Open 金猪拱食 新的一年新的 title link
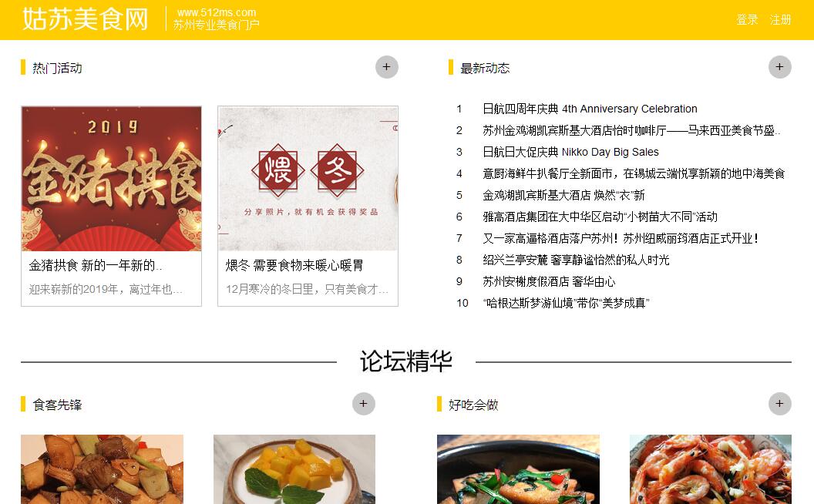The width and height of the screenshot is (814, 504). [x=96, y=266]
